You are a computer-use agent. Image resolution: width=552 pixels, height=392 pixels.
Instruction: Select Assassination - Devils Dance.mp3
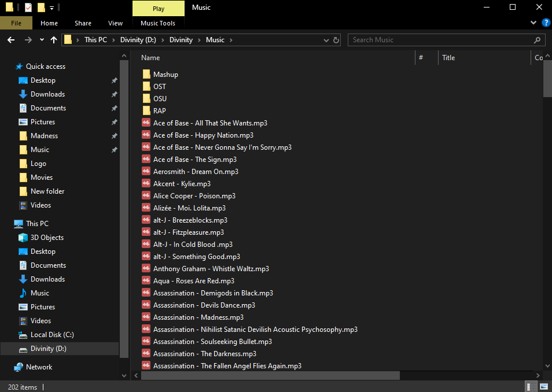click(204, 305)
